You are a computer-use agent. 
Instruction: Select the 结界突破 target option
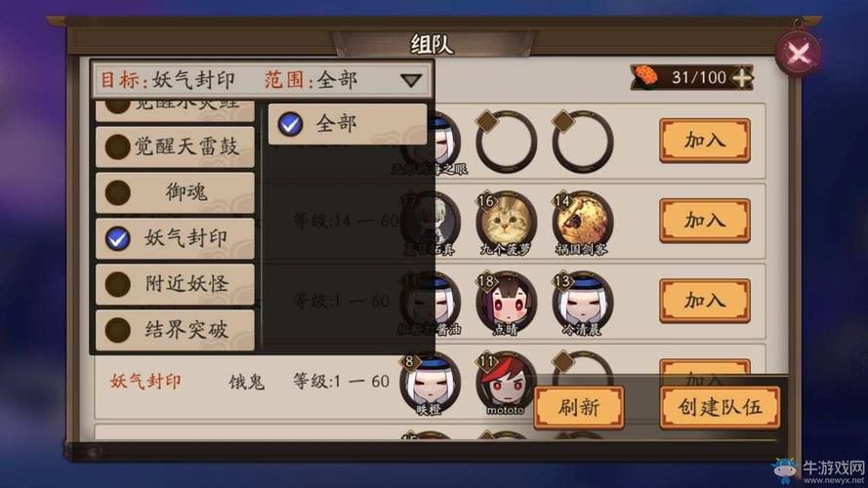pos(175,330)
